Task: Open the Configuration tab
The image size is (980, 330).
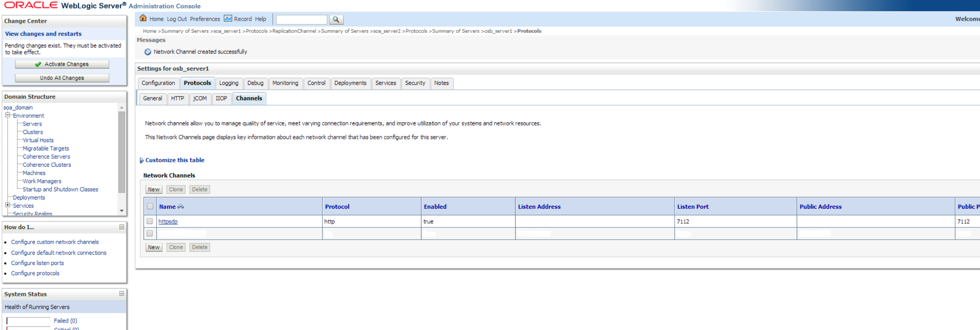Action: 158,83
